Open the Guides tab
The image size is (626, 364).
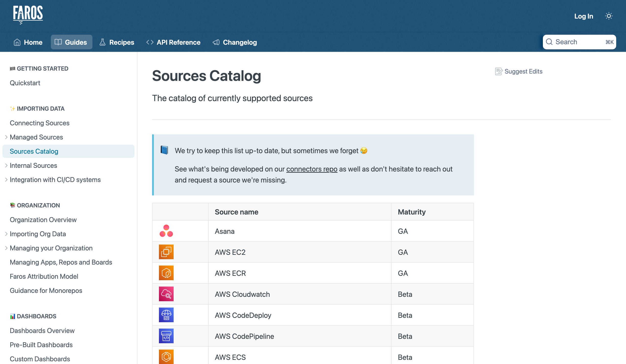coord(72,42)
